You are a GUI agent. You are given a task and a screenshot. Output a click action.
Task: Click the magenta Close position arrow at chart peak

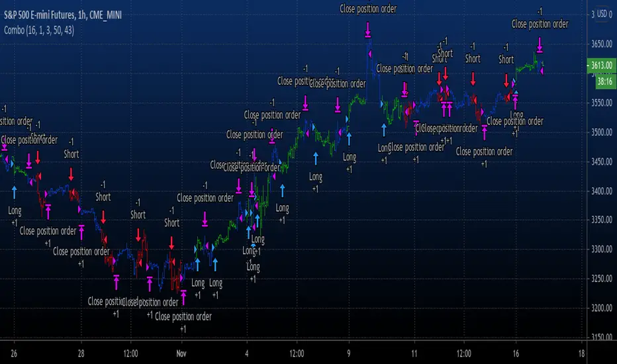(367, 30)
